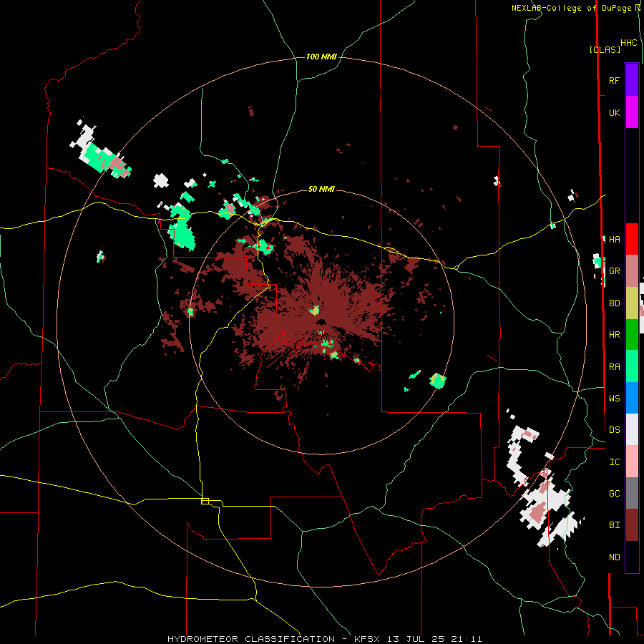Image resolution: width=644 pixels, height=644 pixels.
Task: Click the BD yellow legend swatch
Action: pyautogui.click(x=632, y=303)
